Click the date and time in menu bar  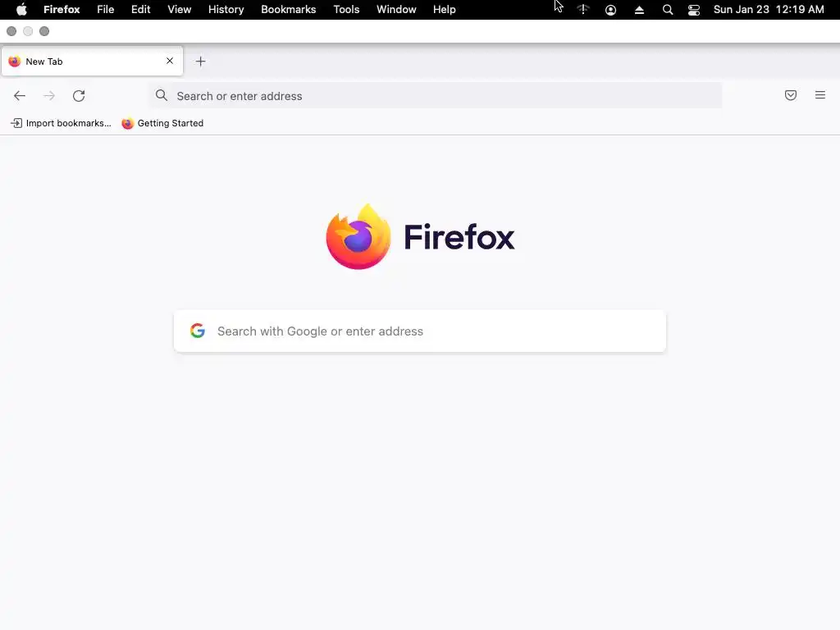click(769, 9)
